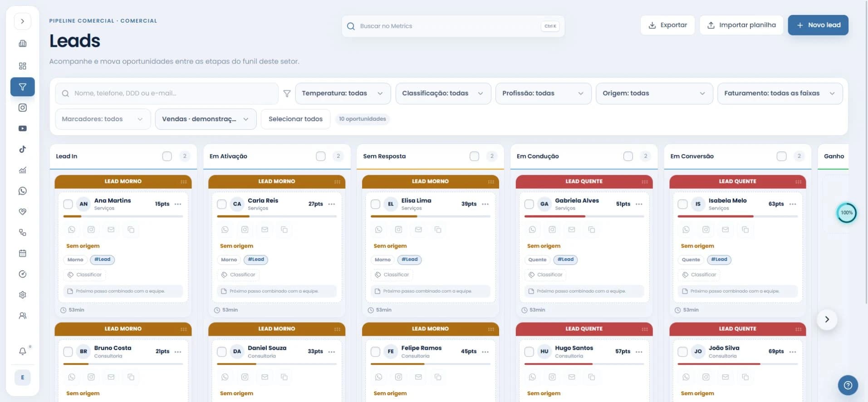Click the copy icon on Gabriela Alves card
Screen dimensions: 868x402
click(x=592, y=230)
